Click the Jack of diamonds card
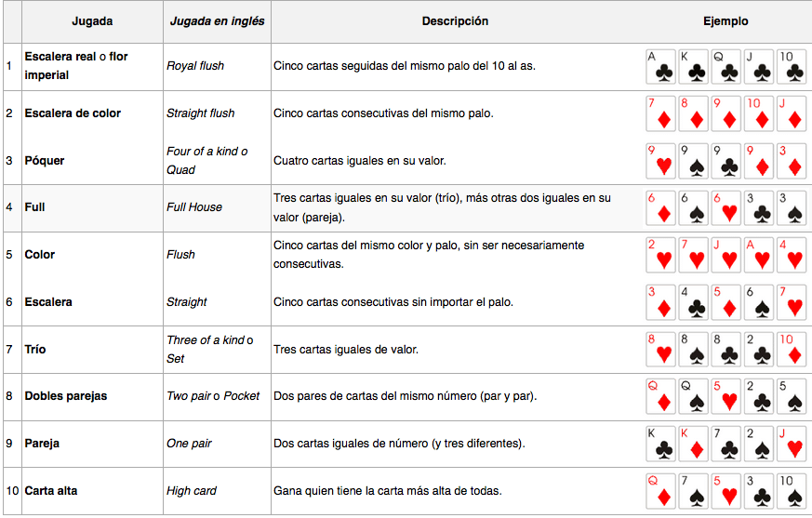Image resolution: width=812 pixels, height=518 pixels. 791,113
